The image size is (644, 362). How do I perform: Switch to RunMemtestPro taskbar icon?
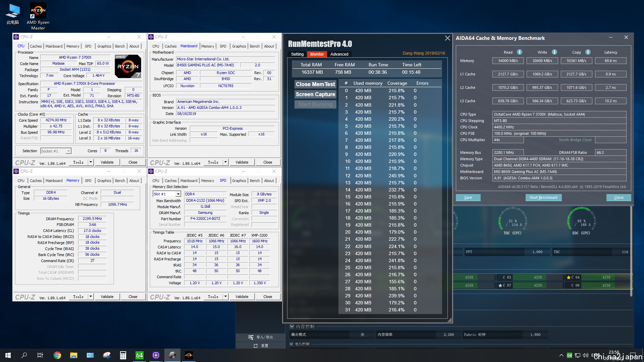[x=172, y=355]
